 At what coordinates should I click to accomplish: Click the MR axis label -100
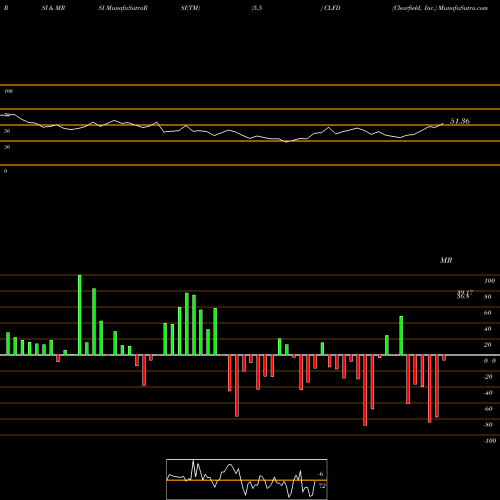click(x=490, y=441)
